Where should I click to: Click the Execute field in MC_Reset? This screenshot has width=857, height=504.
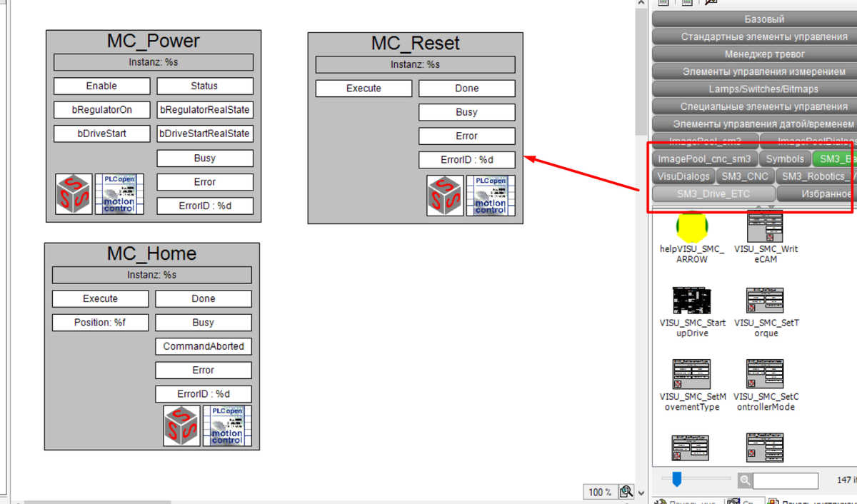[364, 89]
